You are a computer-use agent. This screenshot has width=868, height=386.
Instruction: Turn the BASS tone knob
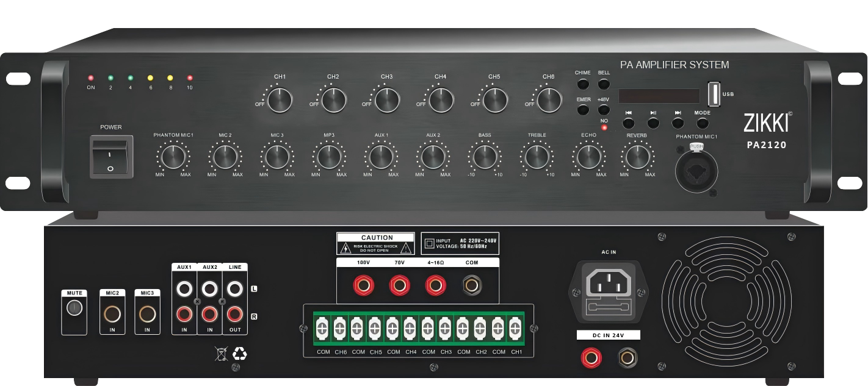point(485,157)
